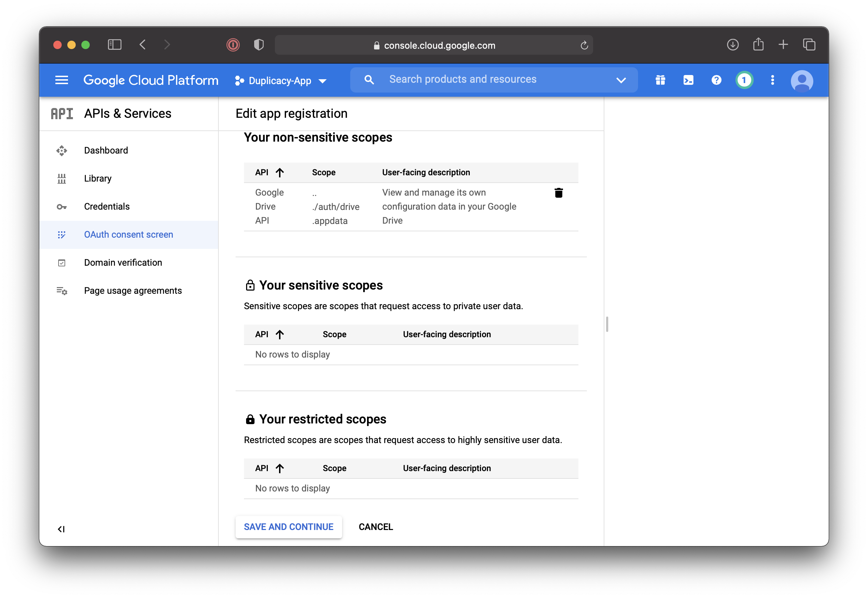Go to Credentials page
This screenshot has width=868, height=598.
click(107, 206)
